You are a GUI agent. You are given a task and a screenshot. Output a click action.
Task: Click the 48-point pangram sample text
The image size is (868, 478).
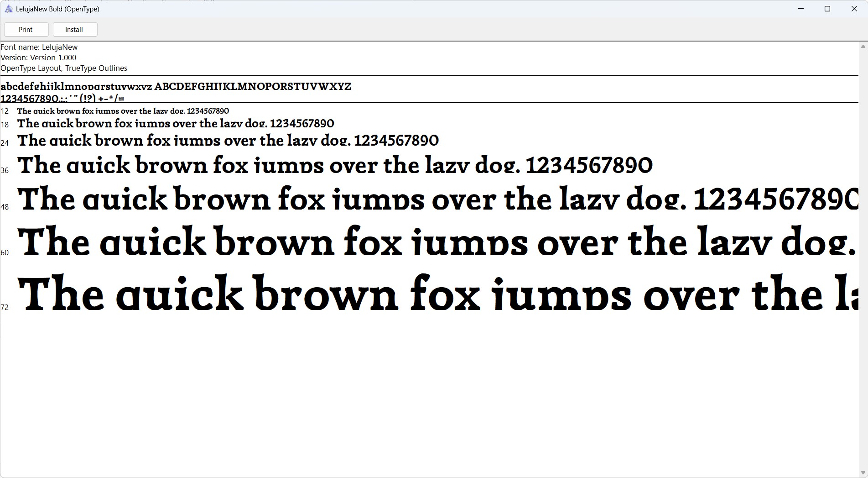point(438,198)
